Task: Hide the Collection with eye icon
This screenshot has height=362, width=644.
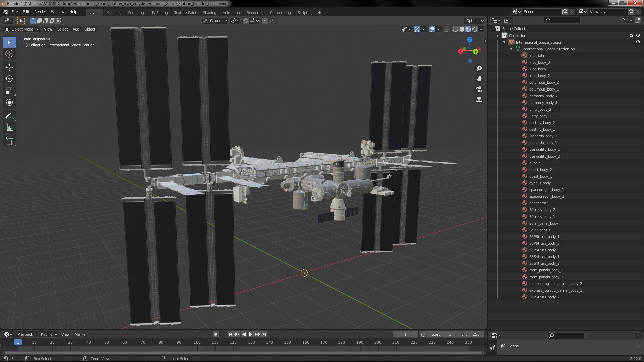Action: pos(638,35)
